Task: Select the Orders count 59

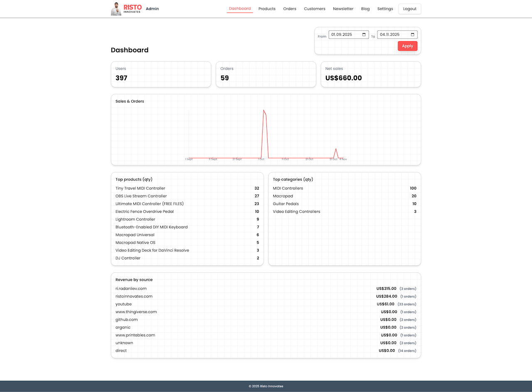Action: pos(224,78)
